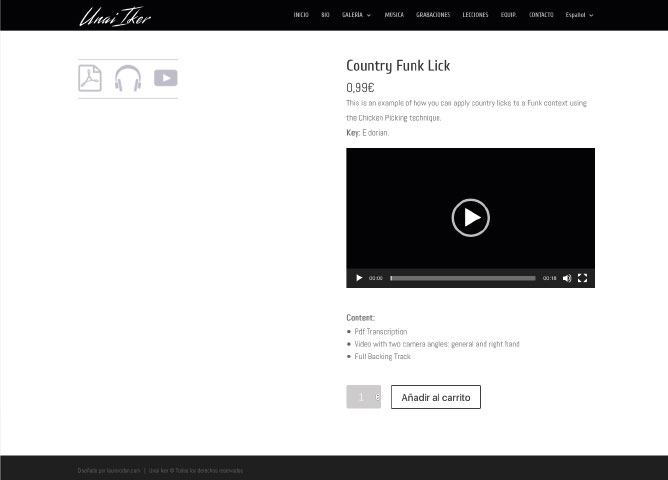The image size is (668, 480).
Task: Play the video from the control bar
Action: [x=359, y=278]
